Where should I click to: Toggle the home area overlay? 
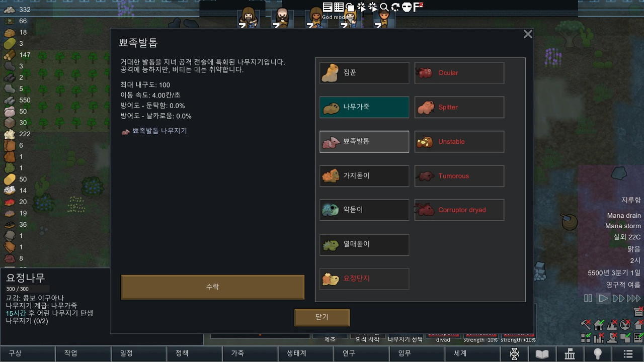click(x=599, y=325)
